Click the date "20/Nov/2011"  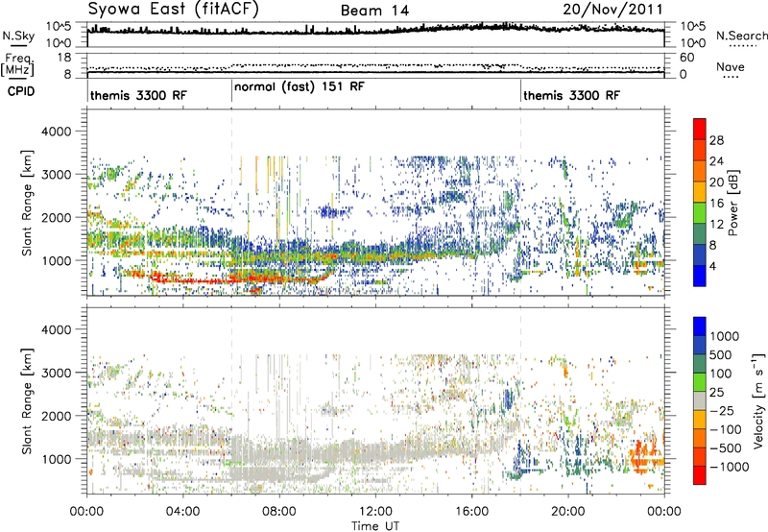[612, 10]
